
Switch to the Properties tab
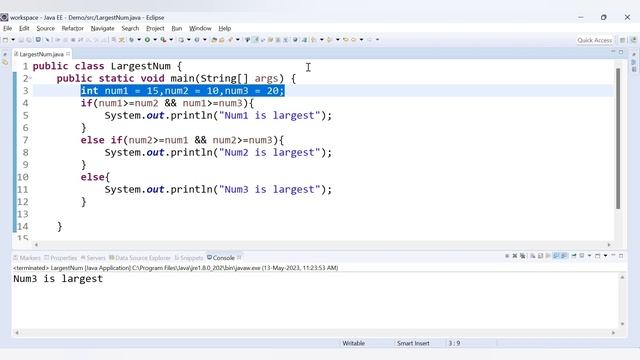(60, 258)
